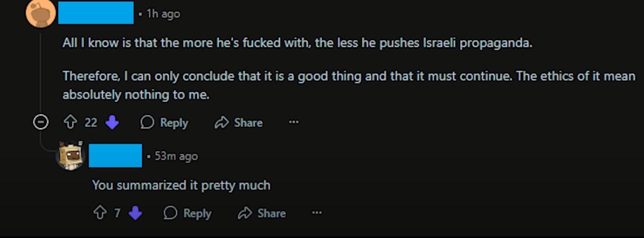
Task: Downvote the 'You summarized it' reply
Action: click(x=135, y=213)
